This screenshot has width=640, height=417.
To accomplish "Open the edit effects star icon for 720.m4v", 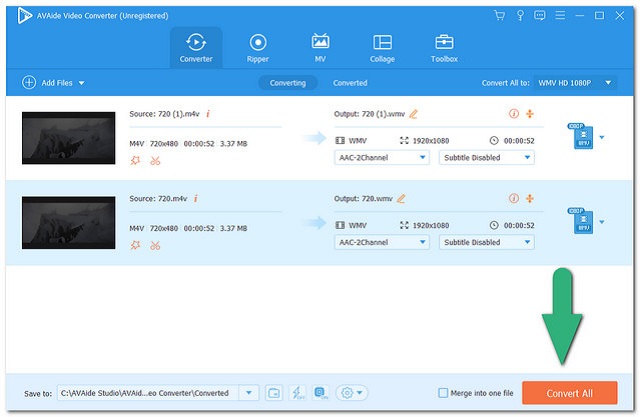I will [135, 245].
